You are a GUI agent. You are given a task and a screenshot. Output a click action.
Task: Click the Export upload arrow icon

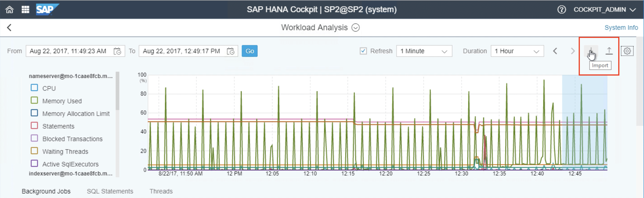[x=609, y=51]
